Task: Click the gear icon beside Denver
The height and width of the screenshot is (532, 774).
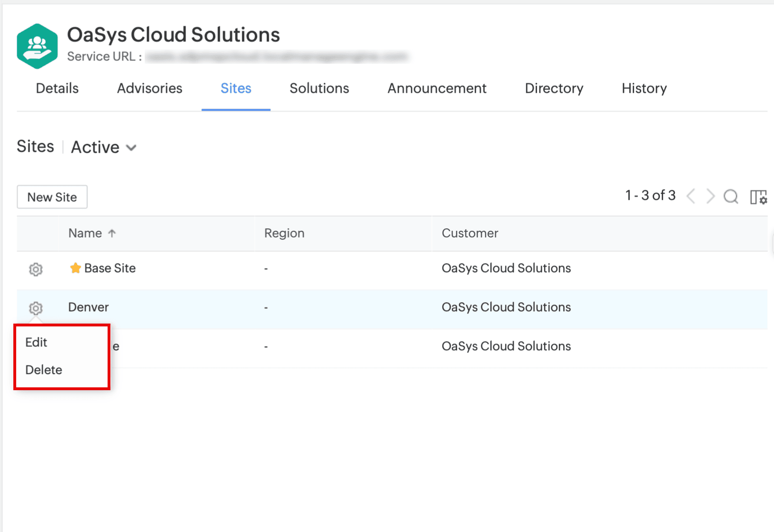Action: (x=36, y=308)
